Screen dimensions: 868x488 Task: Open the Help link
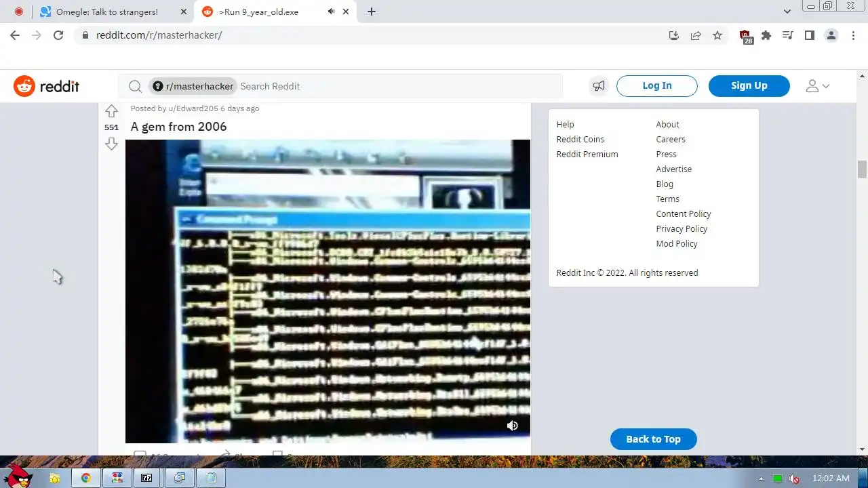click(565, 124)
